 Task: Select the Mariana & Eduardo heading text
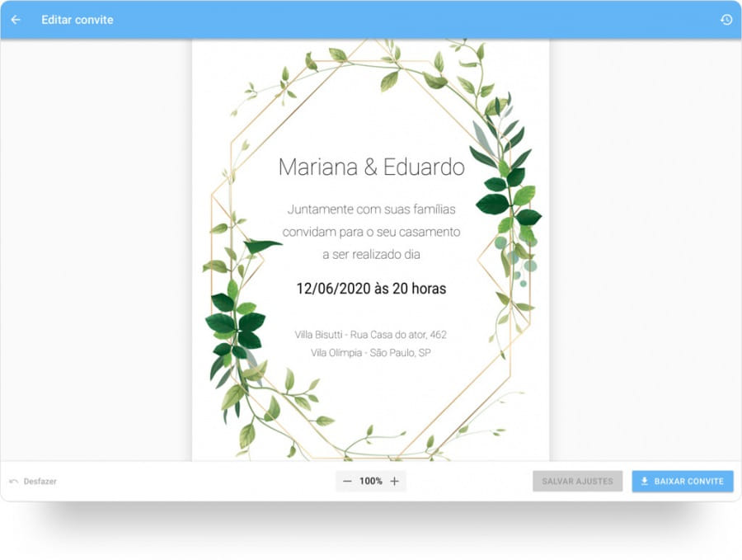[371, 167]
